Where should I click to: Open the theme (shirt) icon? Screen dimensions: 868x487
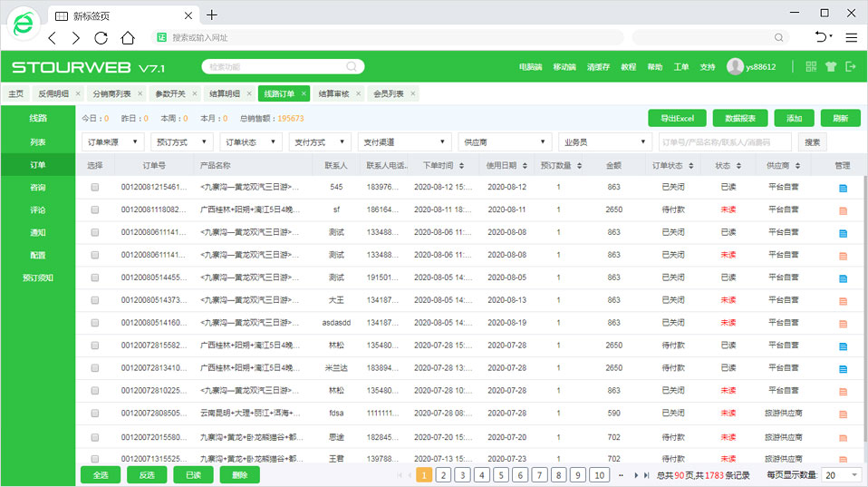pyautogui.click(x=830, y=66)
